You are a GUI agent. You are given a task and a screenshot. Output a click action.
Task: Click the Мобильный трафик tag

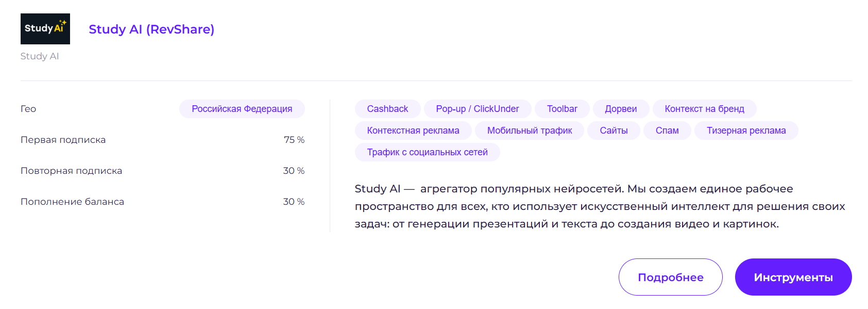[530, 130]
